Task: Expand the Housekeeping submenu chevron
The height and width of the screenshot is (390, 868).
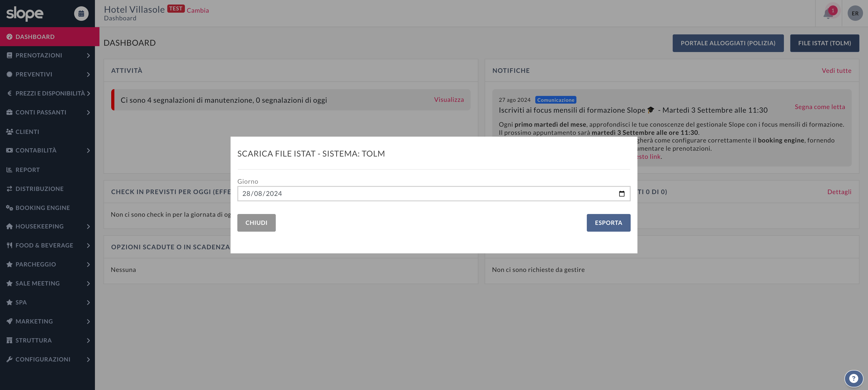Action: 88,226
